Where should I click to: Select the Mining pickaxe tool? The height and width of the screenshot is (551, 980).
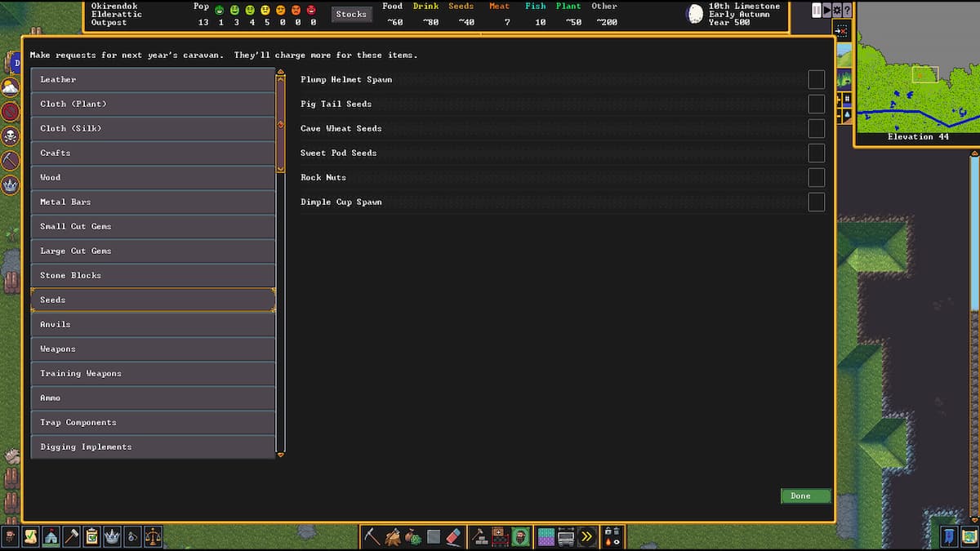click(372, 536)
